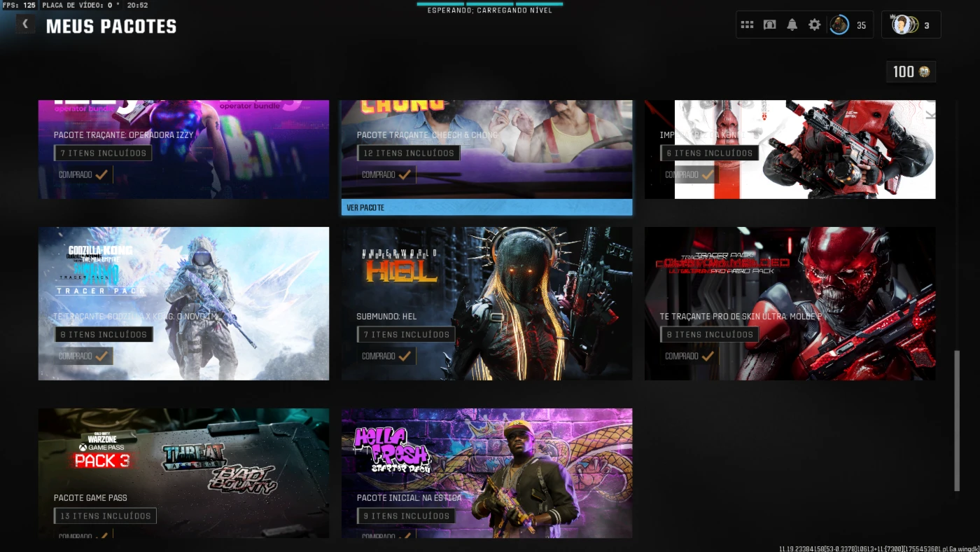Open the grid menu icon in the top bar
This screenshot has height=552, width=980.
747,25
